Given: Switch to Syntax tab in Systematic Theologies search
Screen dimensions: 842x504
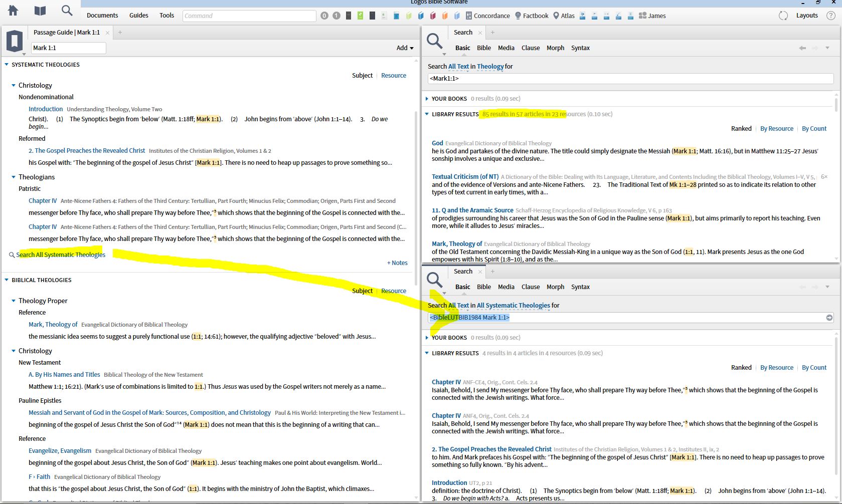Looking at the screenshot, I should (580, 287).
